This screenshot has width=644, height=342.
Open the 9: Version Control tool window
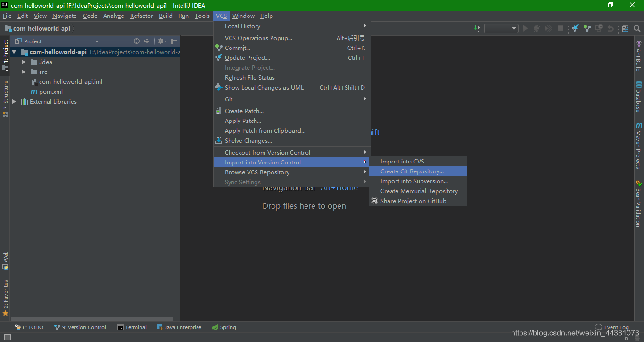point(80,327)
